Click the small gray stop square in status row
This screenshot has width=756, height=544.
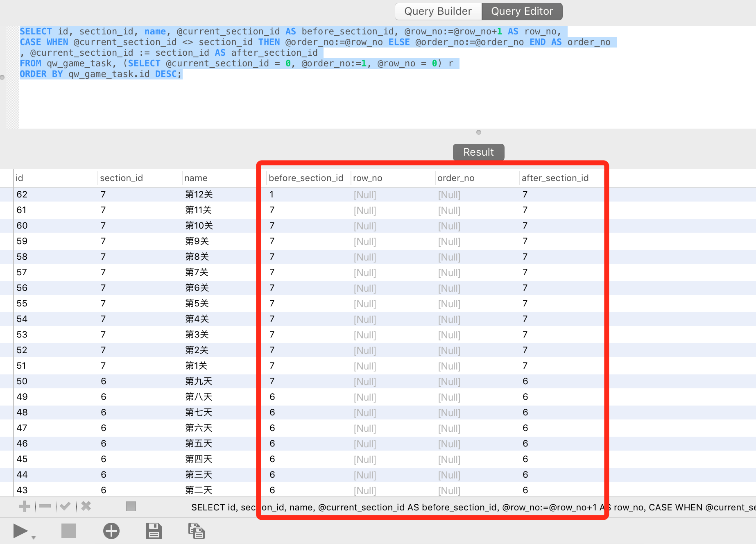[131, 506]
